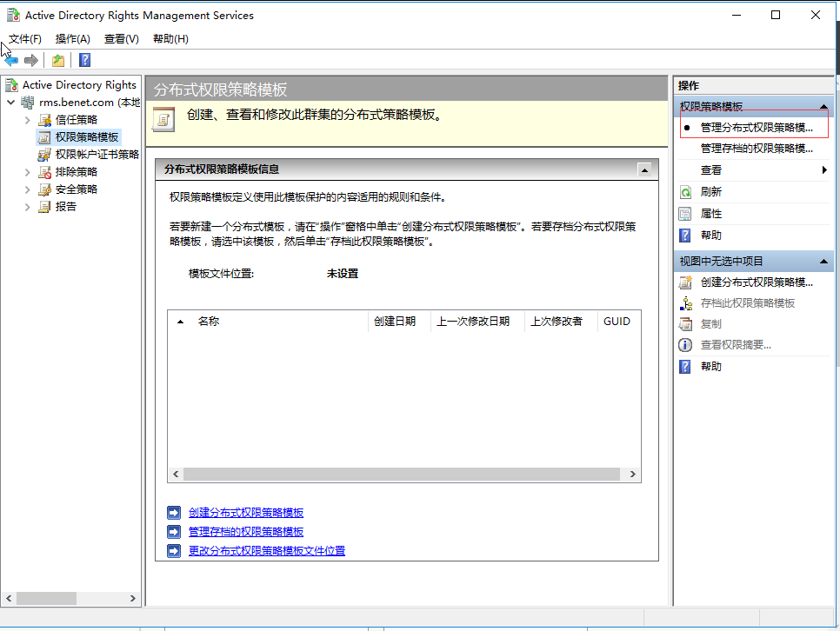This screenshot has height=631, width=840.
Task: Click the template list scroll right arrow
Action: tap(633, 474)
